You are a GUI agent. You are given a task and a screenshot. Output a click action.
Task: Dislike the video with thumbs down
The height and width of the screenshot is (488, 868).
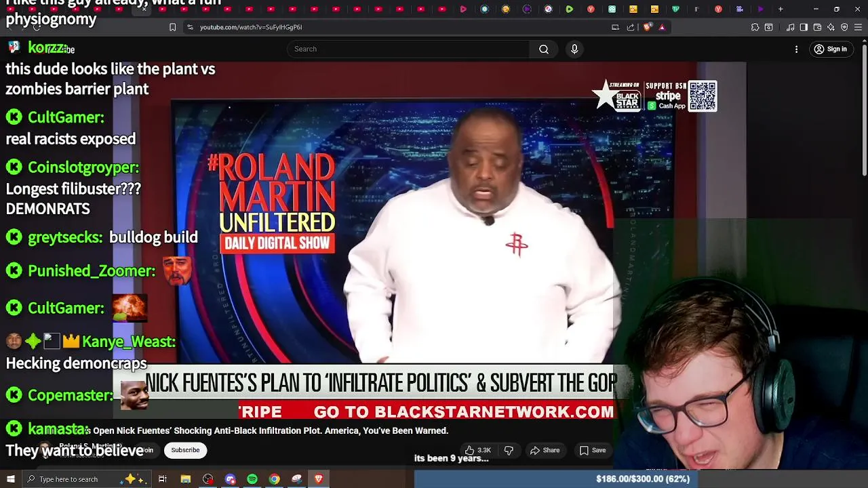509,450
